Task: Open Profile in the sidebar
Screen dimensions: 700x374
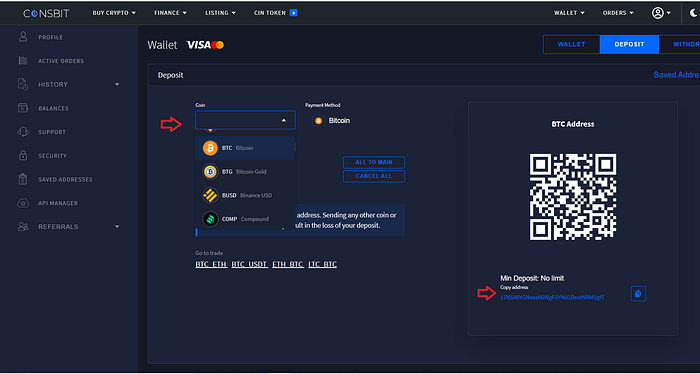Action: (x=50, y=37)
